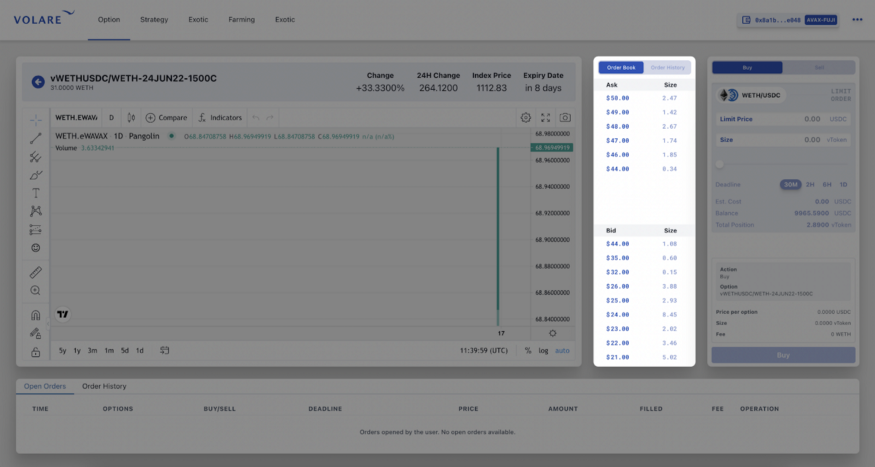Set chart range to 5d
Viewport: 875px width, 467px height.
pos(124,350)
